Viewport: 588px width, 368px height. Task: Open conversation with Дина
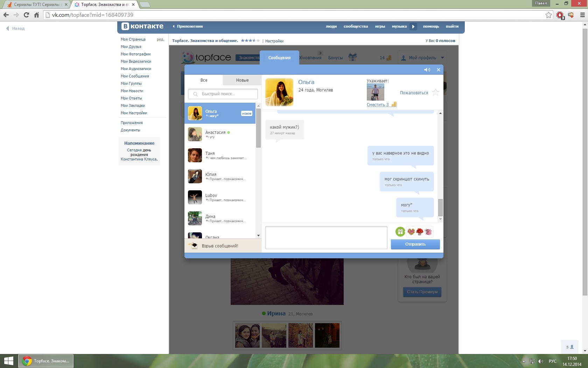(x=220, y=218)
